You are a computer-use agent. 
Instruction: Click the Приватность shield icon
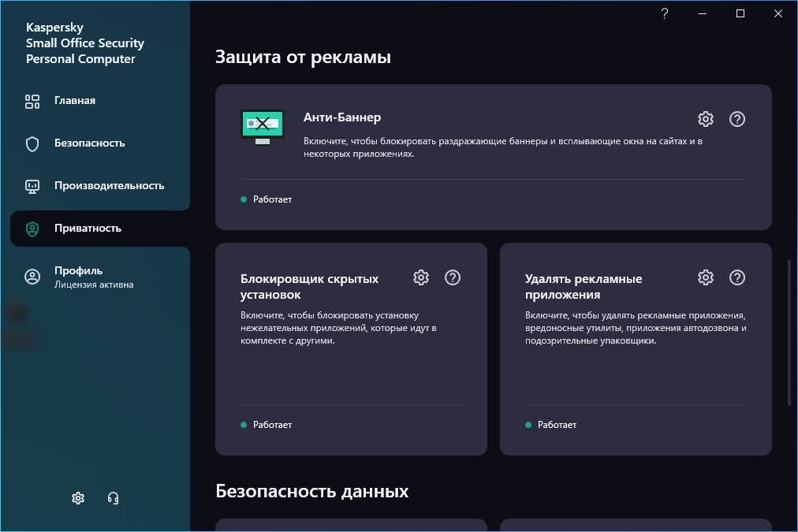32,229
